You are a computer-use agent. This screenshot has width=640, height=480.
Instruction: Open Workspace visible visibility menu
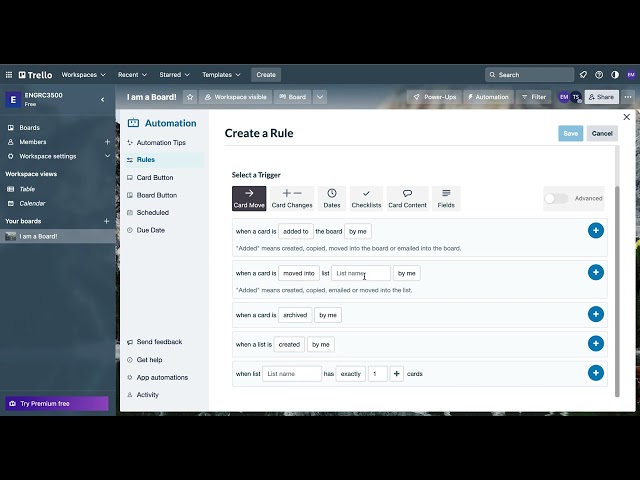click(x=236, y=97)
